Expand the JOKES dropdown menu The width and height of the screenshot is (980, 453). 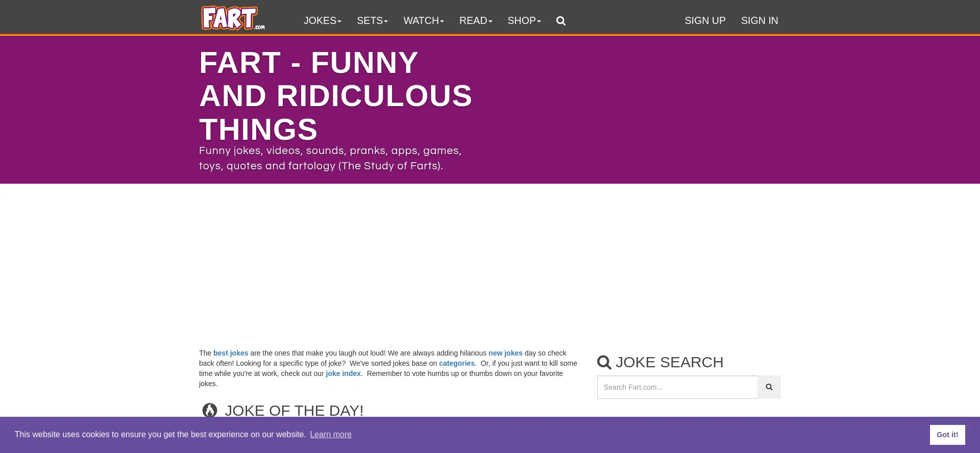[322, 21]
